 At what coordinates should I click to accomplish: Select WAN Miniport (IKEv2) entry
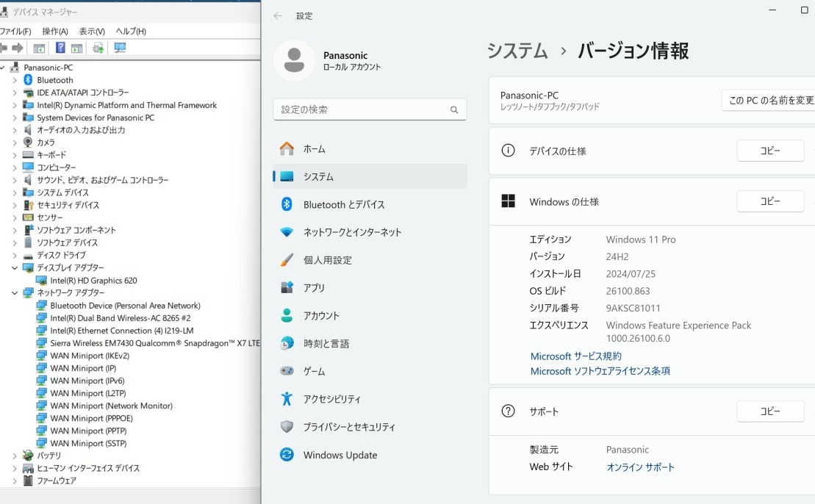click(90, 356)
